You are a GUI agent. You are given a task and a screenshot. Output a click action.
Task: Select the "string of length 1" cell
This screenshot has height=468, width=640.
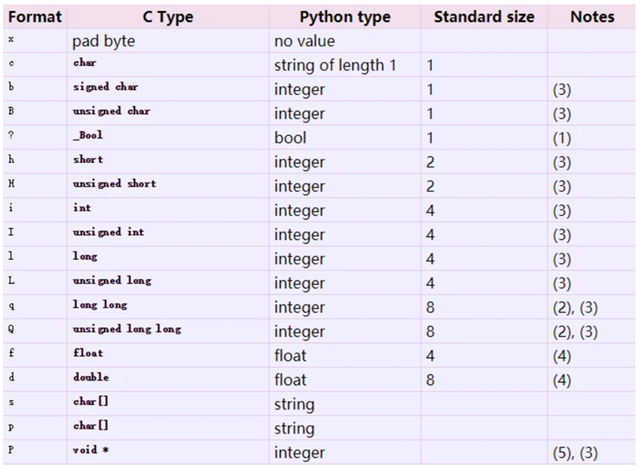coord(335,65)
